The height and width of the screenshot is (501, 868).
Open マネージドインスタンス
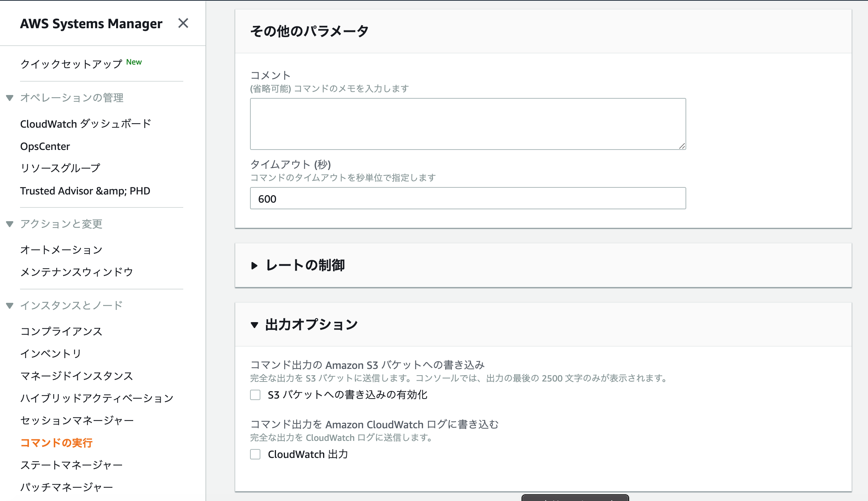77,376
